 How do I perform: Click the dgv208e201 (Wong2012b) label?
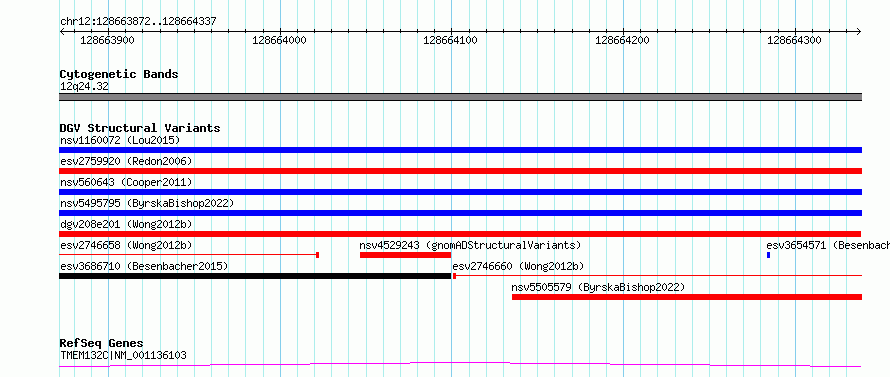point(126,224)
